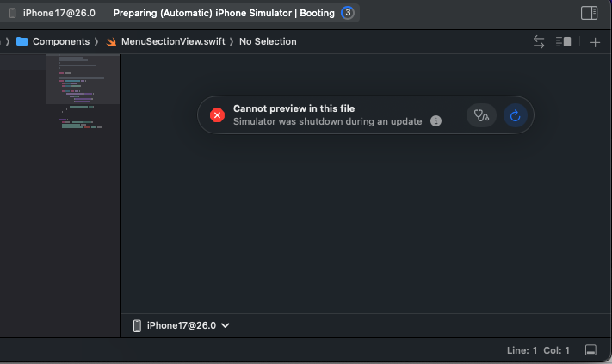Click the blue activity badge showing 3

[x=347, y=13]
